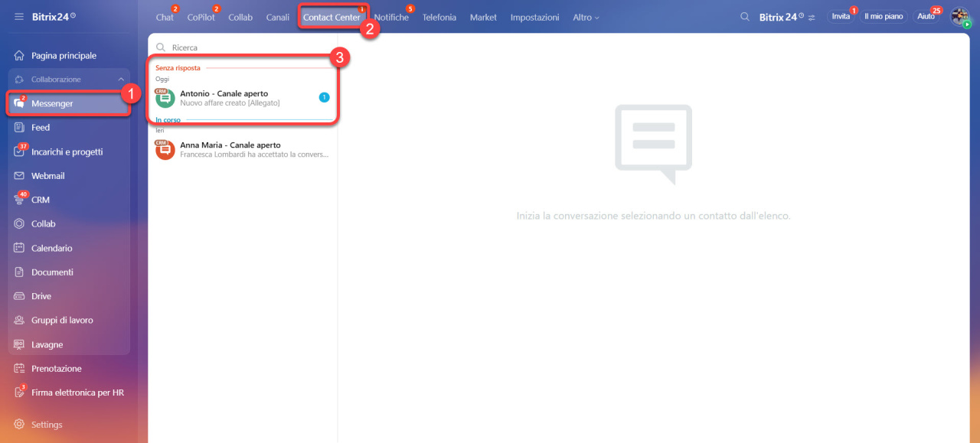Click the Prenotazione booking icon
The width and height of the screenshot is (980, 443).
(x=19, y=369)
